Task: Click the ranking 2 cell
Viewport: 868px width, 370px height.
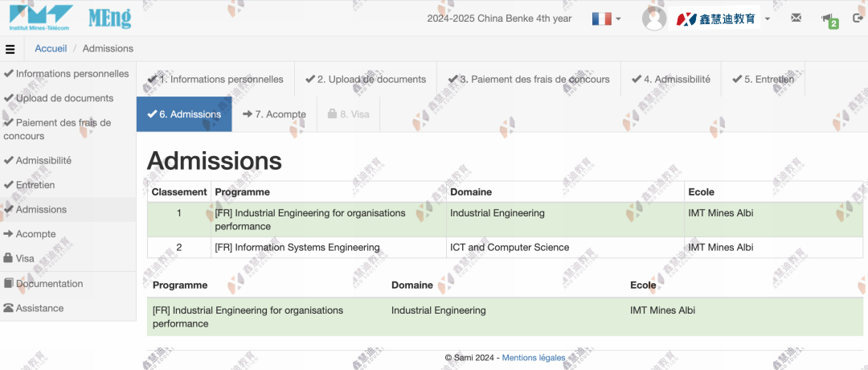Action: (x=178, y=248)
